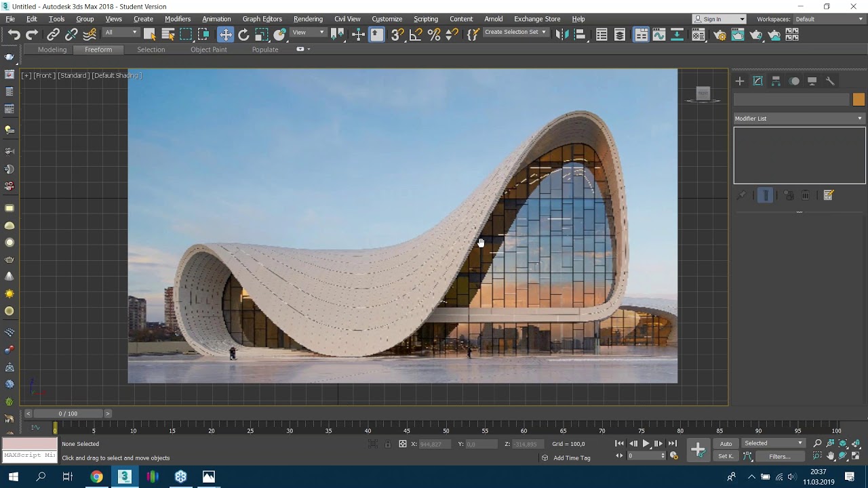
Task: Activate the Select and Scale tool
Action: tap(262, 35)
